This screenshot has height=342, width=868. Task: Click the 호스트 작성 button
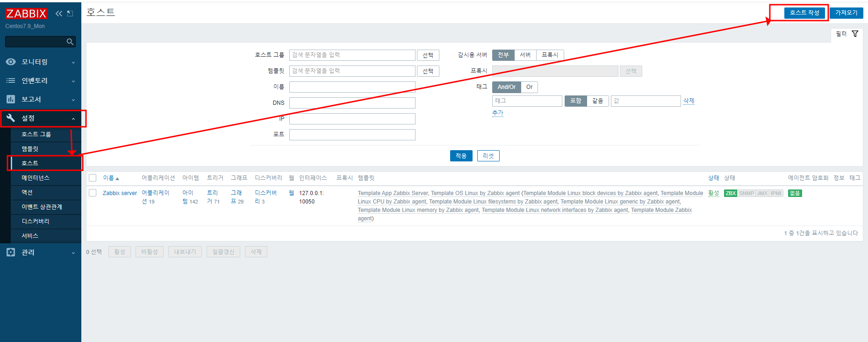[x=804, y=13]
